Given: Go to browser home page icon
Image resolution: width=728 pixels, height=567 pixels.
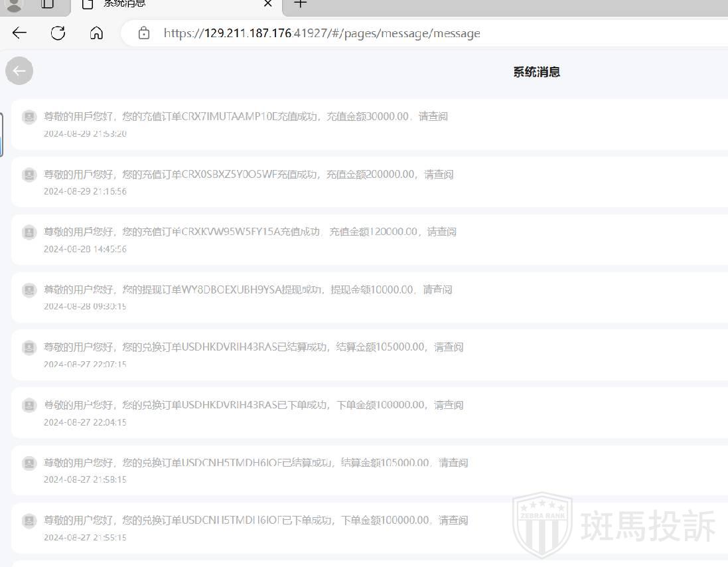Looking at the screenshot, I should 96,33.
